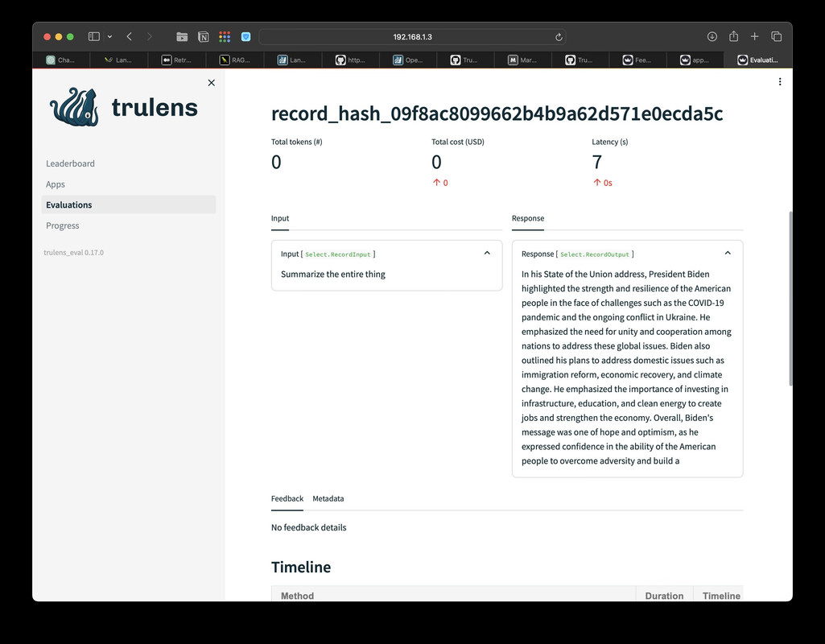Click the Notion extension icon
Image resolution: width=825 pixels, height=644 pixels.
pos(203,37)
